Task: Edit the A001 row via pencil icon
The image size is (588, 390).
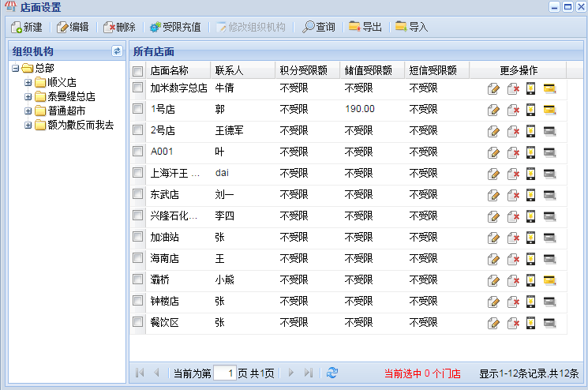Action: point(493,153)
